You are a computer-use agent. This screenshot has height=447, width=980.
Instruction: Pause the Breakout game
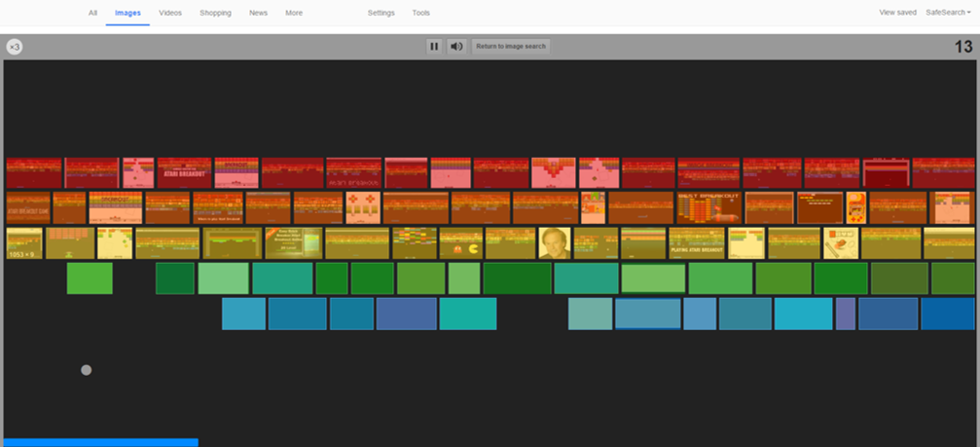(x=434, y=47)
